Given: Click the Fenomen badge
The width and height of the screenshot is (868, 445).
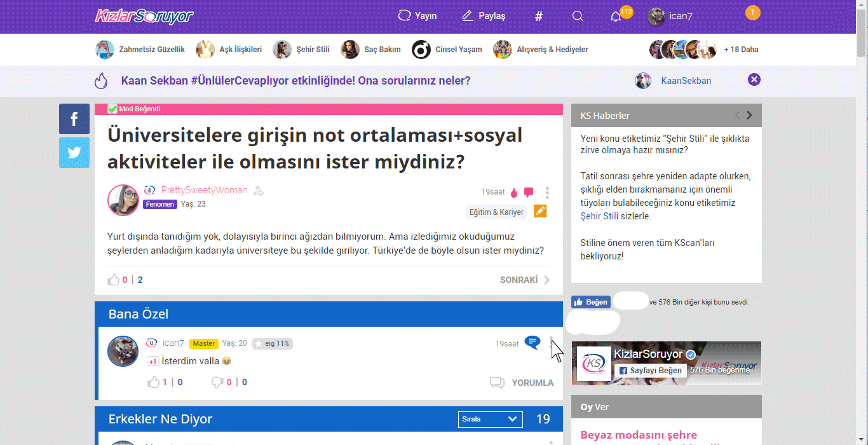Looking at the screenshot, I should coord(159,204).
